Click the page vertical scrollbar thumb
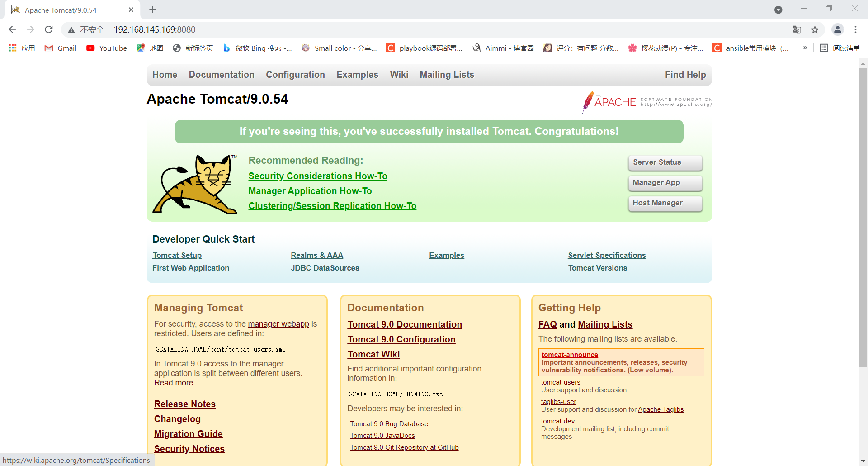The width and height of the screenshot is (868, 466). click(x=863, y=217)
